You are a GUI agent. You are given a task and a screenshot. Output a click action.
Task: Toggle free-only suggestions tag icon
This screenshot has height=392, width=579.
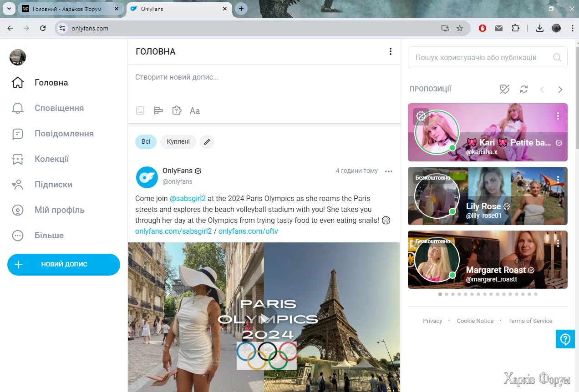coord(504,89)
